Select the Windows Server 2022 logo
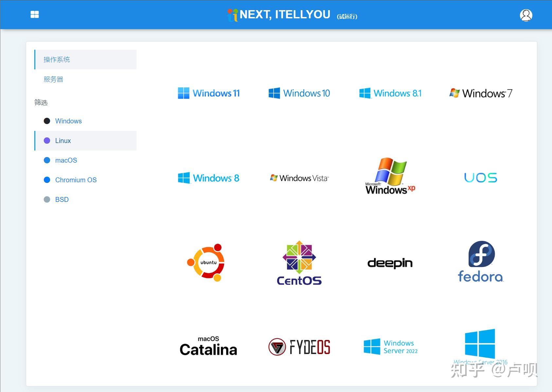 391,347
